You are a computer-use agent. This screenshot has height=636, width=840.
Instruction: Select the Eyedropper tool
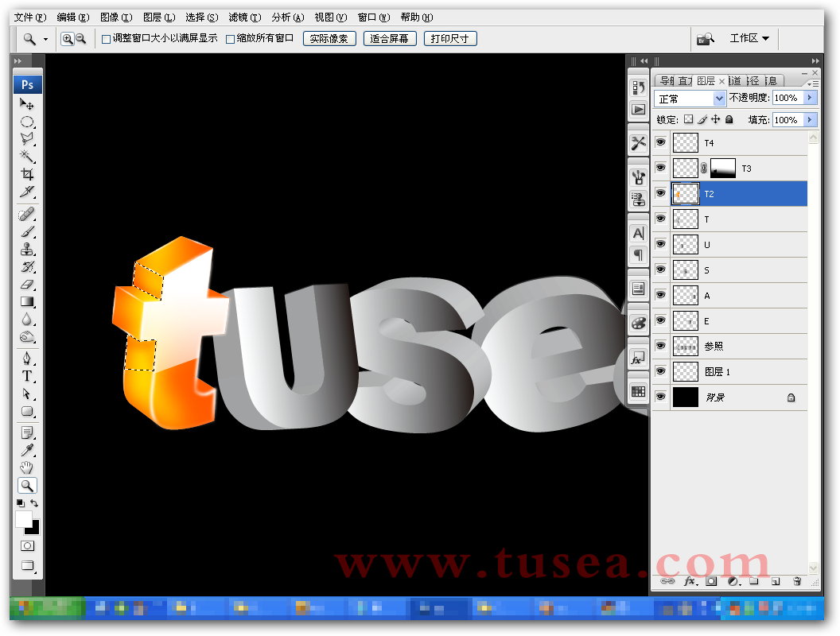point(27,450)
